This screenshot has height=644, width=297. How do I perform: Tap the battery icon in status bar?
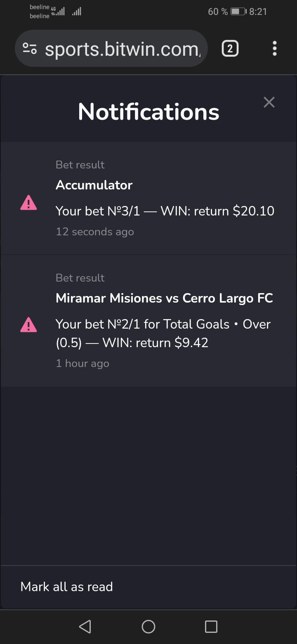238,12
